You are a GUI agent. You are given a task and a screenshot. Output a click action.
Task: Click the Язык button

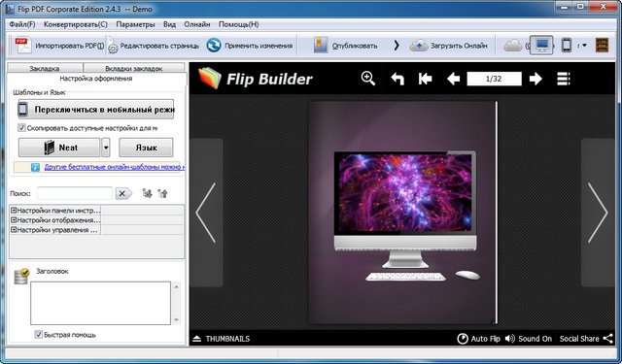[146, 148]
